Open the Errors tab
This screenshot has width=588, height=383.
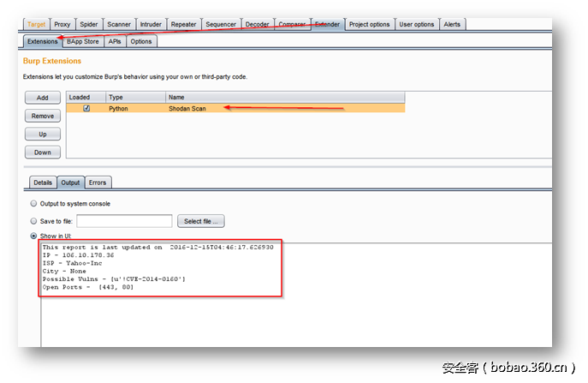point(98,183)
